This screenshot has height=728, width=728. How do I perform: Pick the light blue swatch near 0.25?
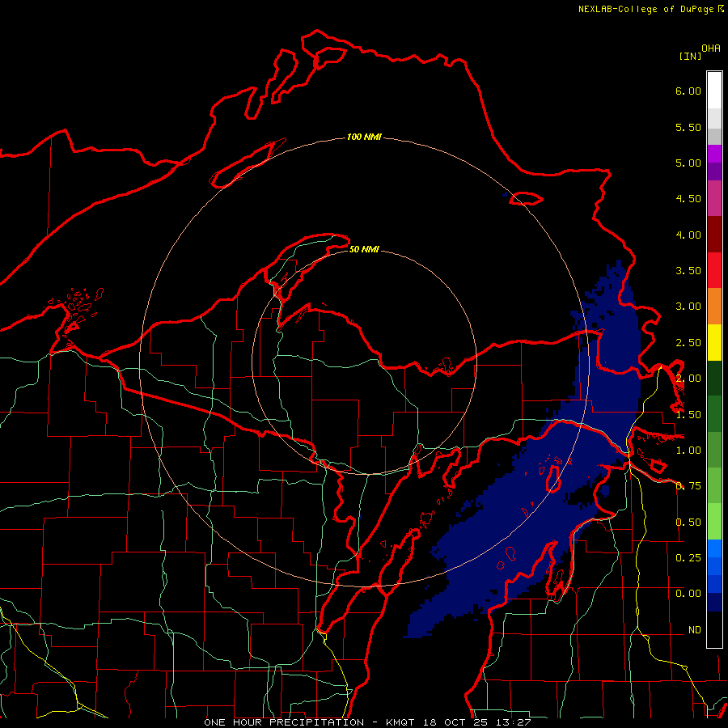(x=714, y=548)
